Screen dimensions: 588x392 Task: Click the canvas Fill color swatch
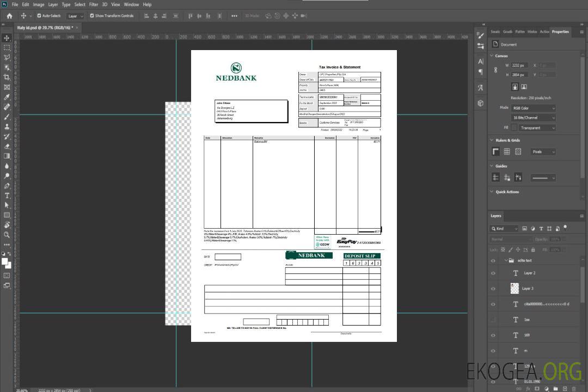(514, 128)
